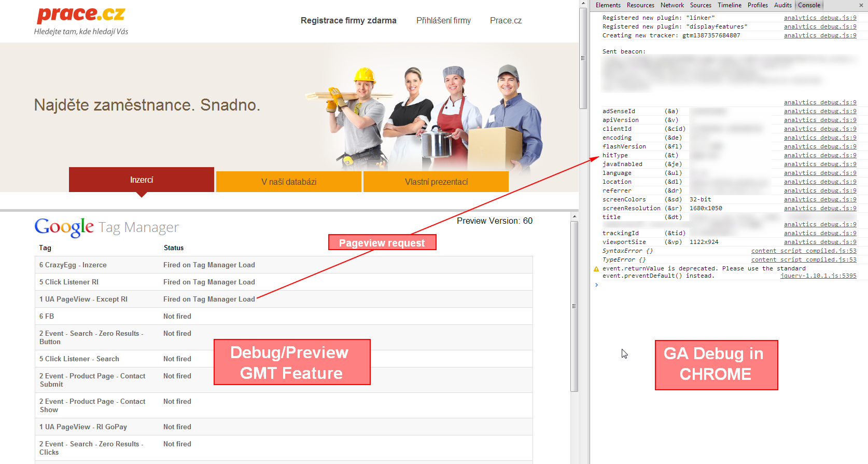Select the Console tab
This screenshot has width=868, height=464.
click(809, 5)
